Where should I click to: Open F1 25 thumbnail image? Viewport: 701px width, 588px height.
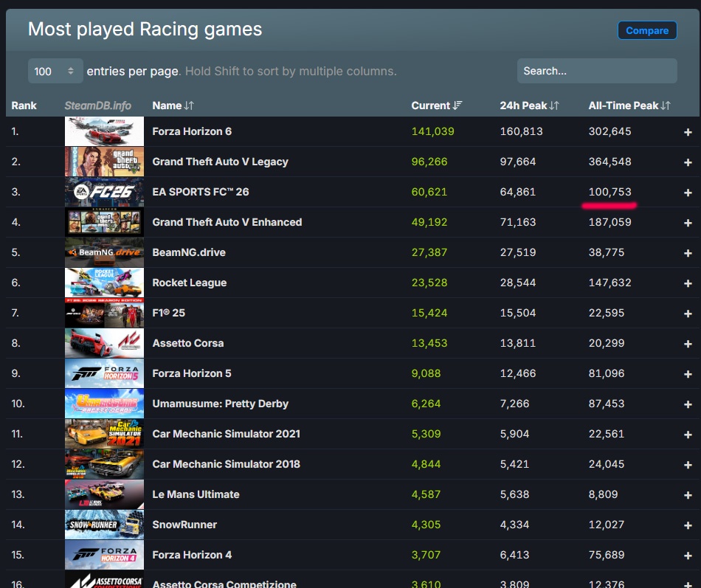tap(104, 313)
